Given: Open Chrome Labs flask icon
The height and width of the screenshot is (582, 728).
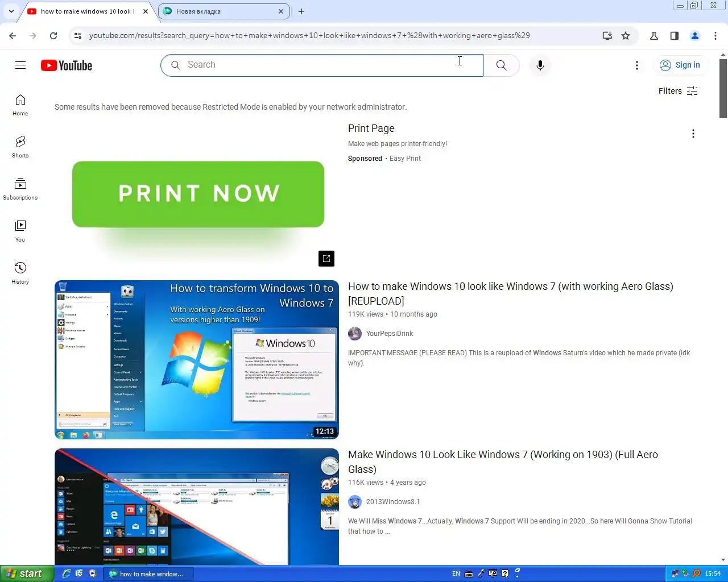Looking at the screenshot, I should coord(654,35).
